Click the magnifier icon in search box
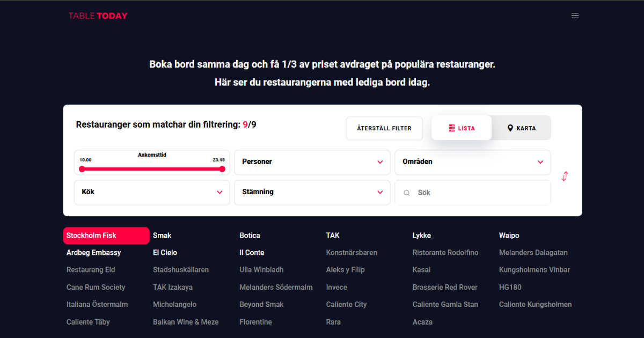This screenshot has height=338, width=644. pos(407,193)
